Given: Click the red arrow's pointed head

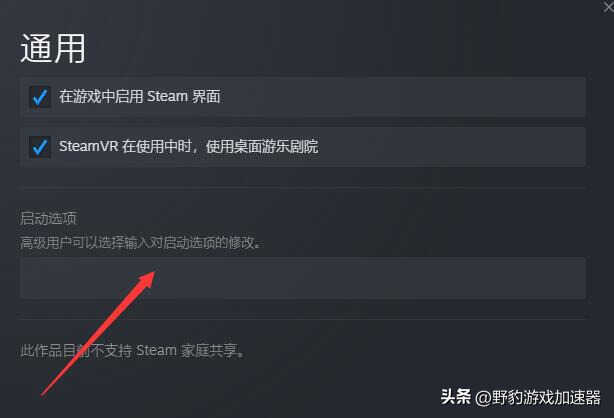Looking at the screenshot, I should 149,277.
